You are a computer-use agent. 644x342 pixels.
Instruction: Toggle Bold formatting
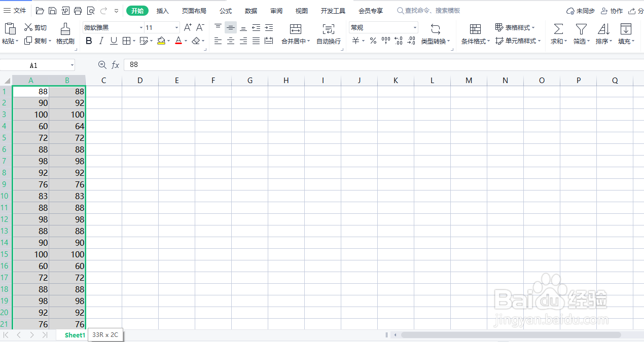[89, 41]
